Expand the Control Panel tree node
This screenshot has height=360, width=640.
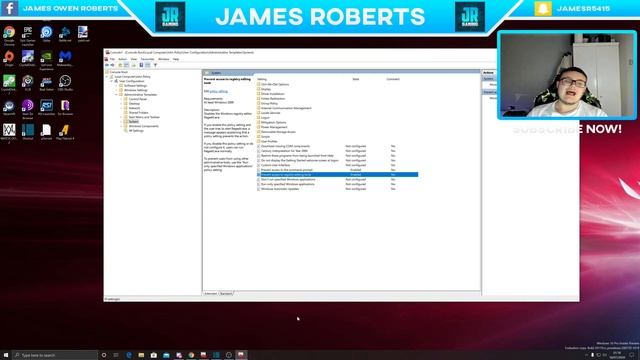tap(121, 99)
